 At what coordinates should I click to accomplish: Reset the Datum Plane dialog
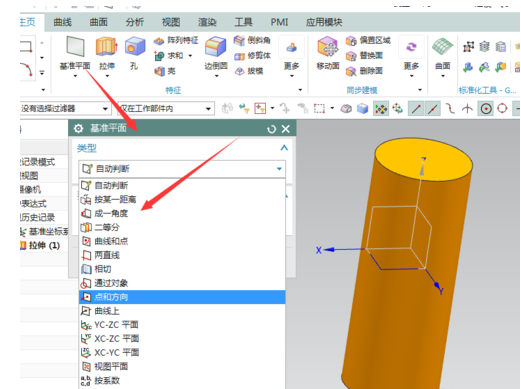pyautogui.click(x=272, y=129)
